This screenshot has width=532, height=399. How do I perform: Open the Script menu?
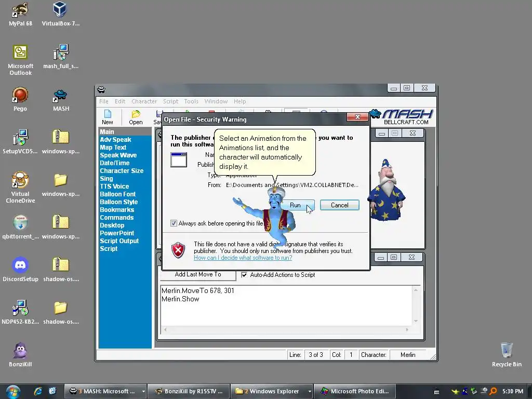pyautogui.click(x=170, y=101)
